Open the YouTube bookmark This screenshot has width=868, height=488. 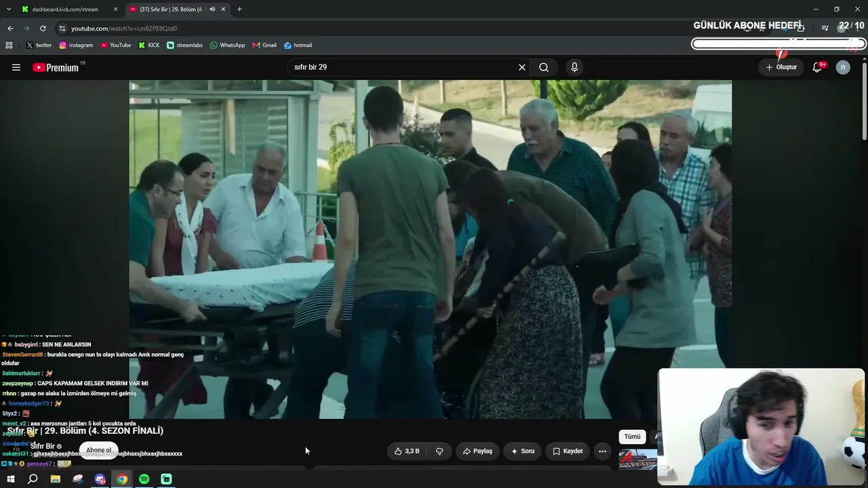coord(116,45)
